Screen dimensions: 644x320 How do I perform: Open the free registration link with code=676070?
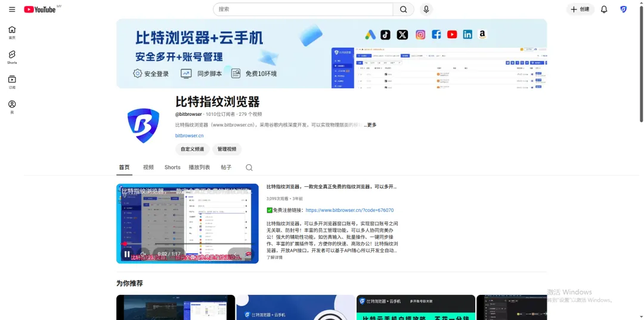coord(350,210)
